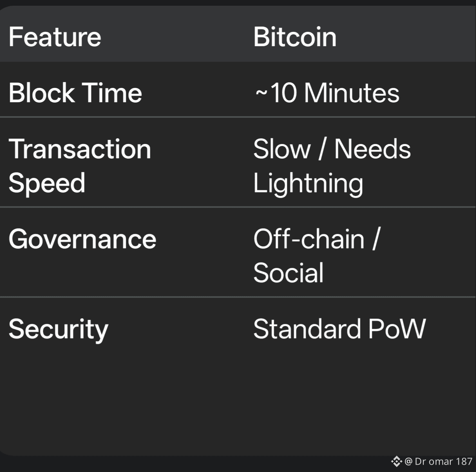This screenshot has width=476, height=472.
Task: Select the Transaction Speed row label
Action: (79, 166)
